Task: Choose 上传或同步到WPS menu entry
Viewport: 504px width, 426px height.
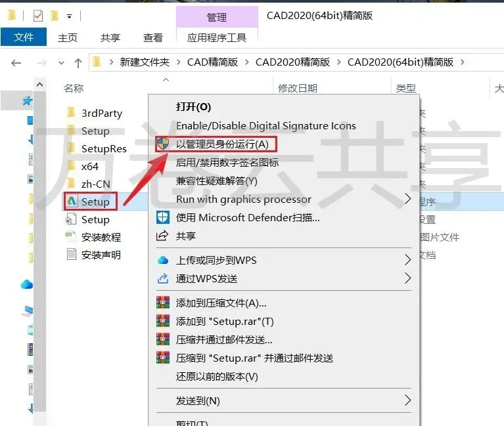Action: coord(216,260)
